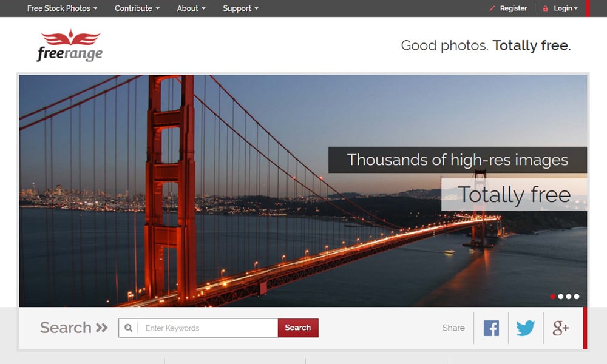Click the Twitter share icon
This screenshot has height=364, width=607.
click(526, 328)
